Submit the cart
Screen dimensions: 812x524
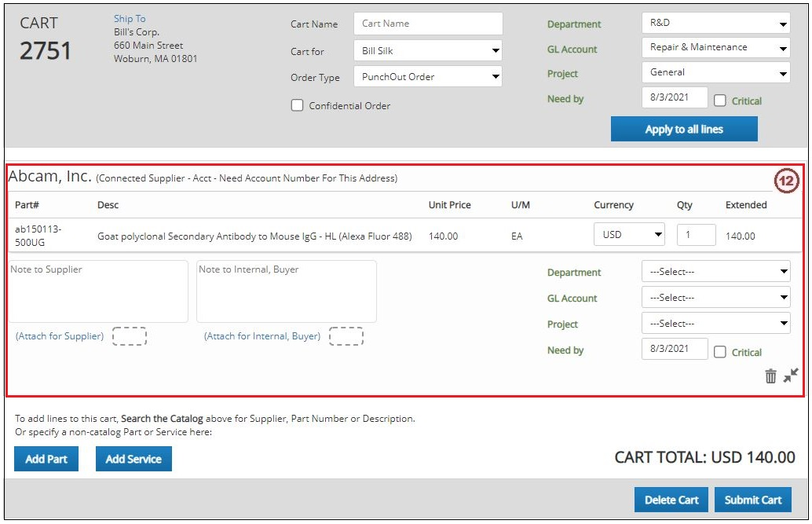click(752, 500)
